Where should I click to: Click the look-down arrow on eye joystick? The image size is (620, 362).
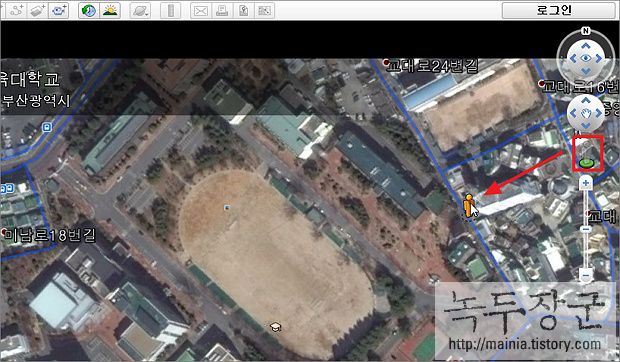click(x=586, y=72)
